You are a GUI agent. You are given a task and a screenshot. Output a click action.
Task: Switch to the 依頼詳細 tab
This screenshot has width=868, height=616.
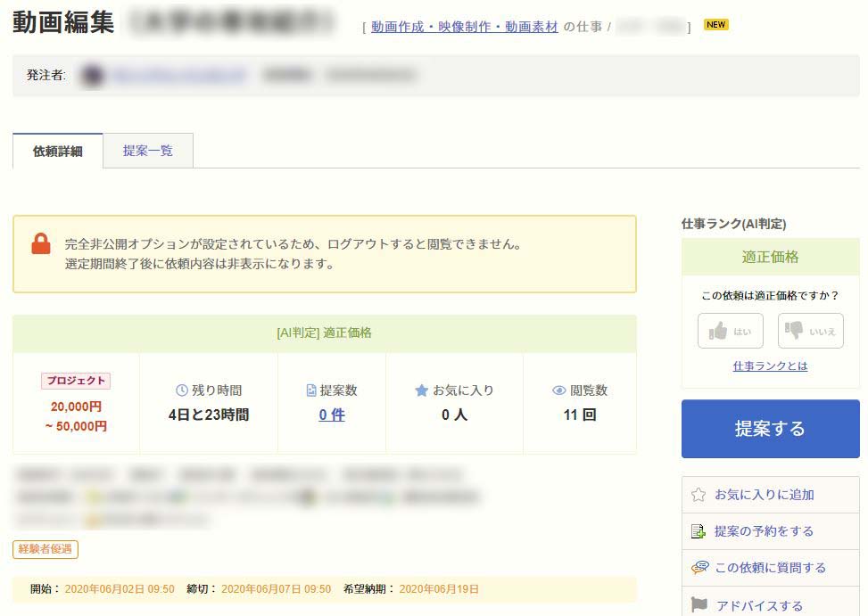[58, 151]
